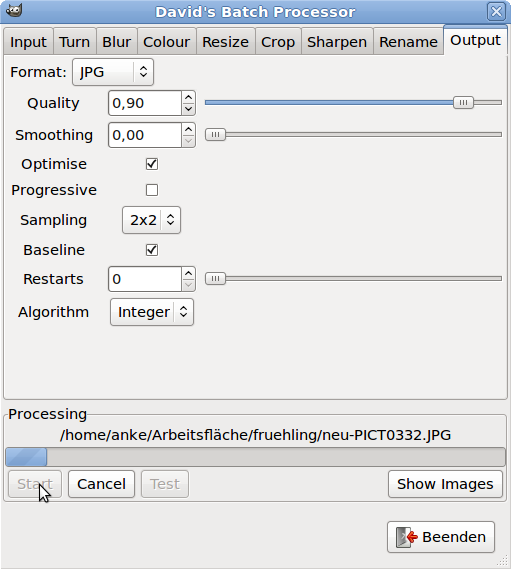Open the Algorithm Integer dropdown
511x569 pixels.
click(152, 312)
